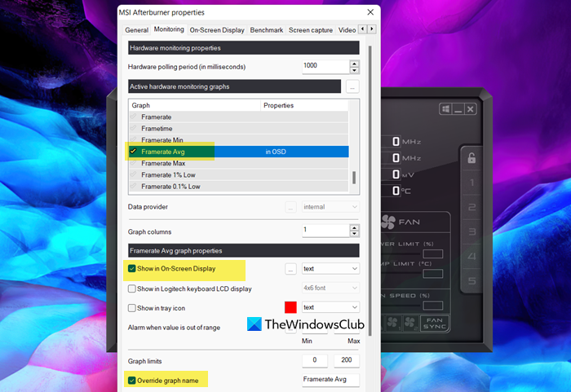Image resolution: width=571 pixels, height=392 pixels.
Task: Decrease hardware polling period with down arrow
Action: (354, 70)
